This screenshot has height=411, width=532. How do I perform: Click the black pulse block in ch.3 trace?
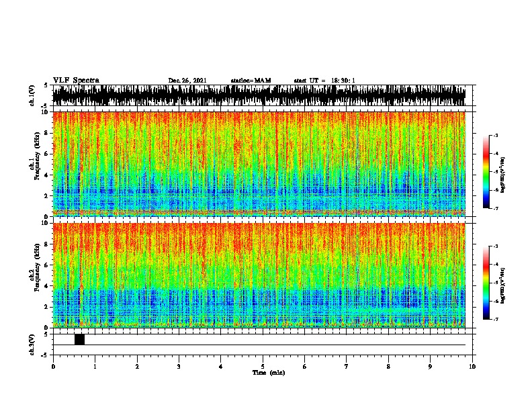point(79,339)
